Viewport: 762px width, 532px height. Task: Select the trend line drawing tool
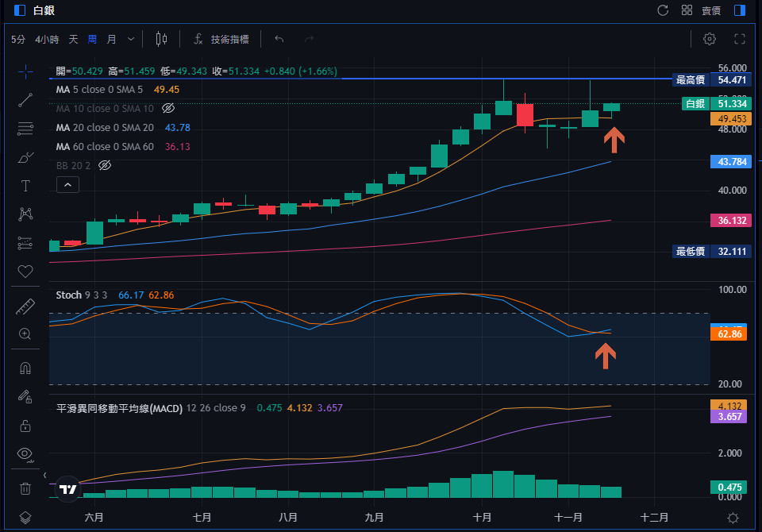pos(25,100)
